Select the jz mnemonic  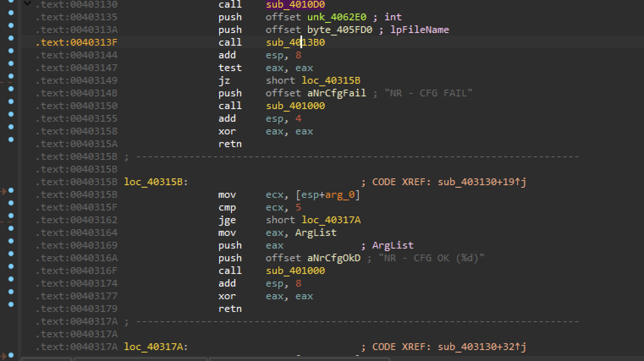tap(224, 80)
